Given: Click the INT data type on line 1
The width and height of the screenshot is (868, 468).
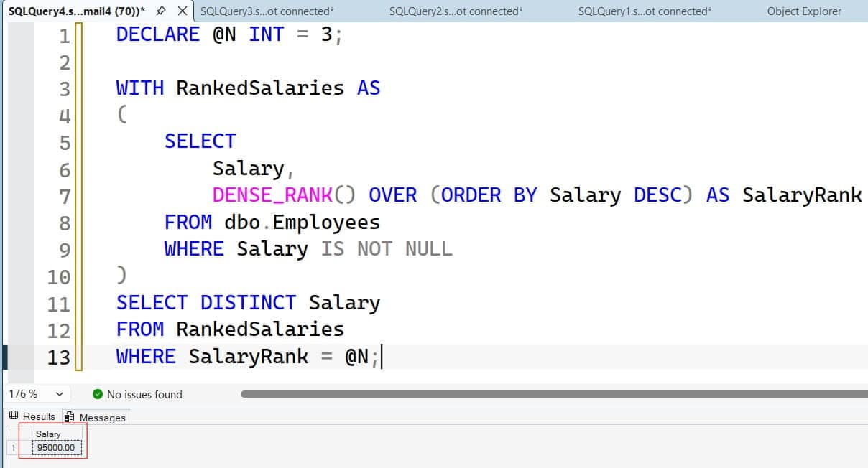Looking at the screenshot, I should coord(267,34).
